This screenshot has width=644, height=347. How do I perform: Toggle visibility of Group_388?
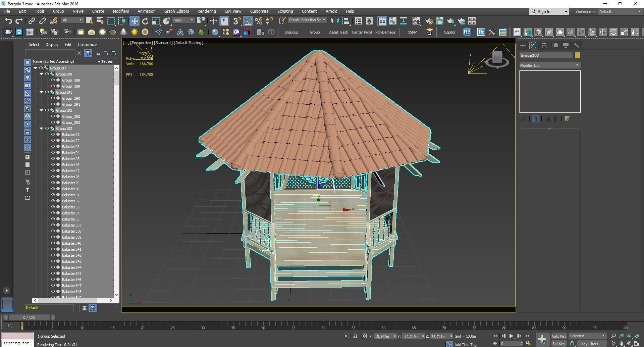click(x=53, y=80)
